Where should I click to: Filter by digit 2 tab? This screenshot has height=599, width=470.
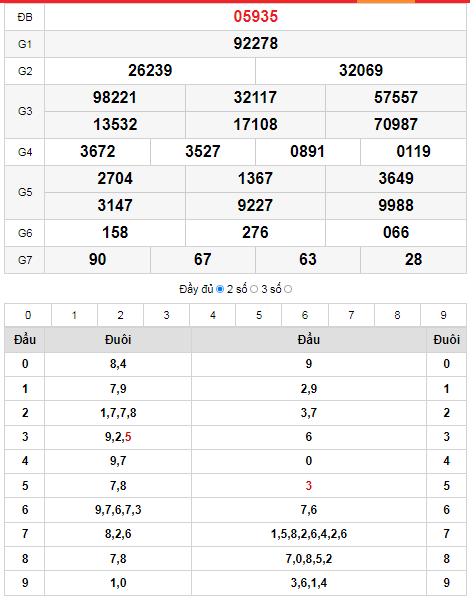[x=120, y=315]
